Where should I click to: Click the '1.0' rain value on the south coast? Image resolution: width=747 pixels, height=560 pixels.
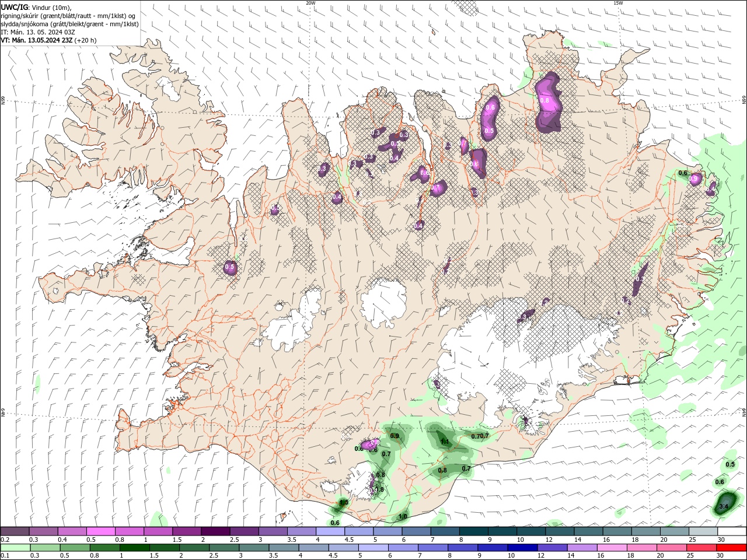[403, 517]
